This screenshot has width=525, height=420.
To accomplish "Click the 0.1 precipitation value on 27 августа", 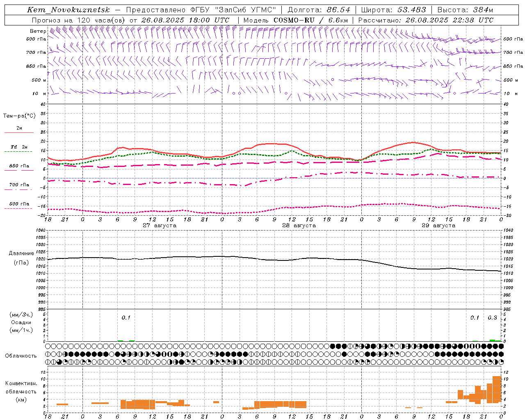I will pyautogui.click(x=126, y=318).
